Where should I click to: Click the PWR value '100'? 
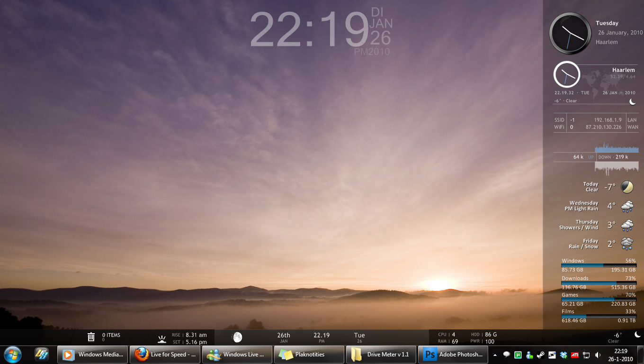coord(490,341)
